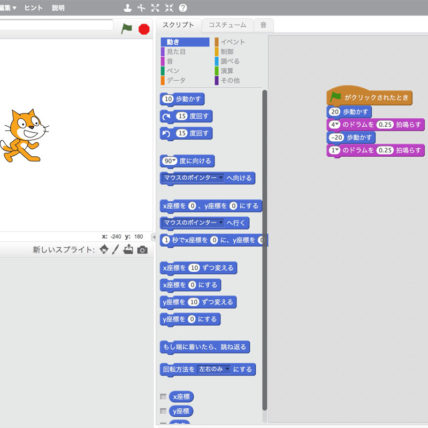Click the -20 value in script 歩動かす block

click(x=336, y=137)
